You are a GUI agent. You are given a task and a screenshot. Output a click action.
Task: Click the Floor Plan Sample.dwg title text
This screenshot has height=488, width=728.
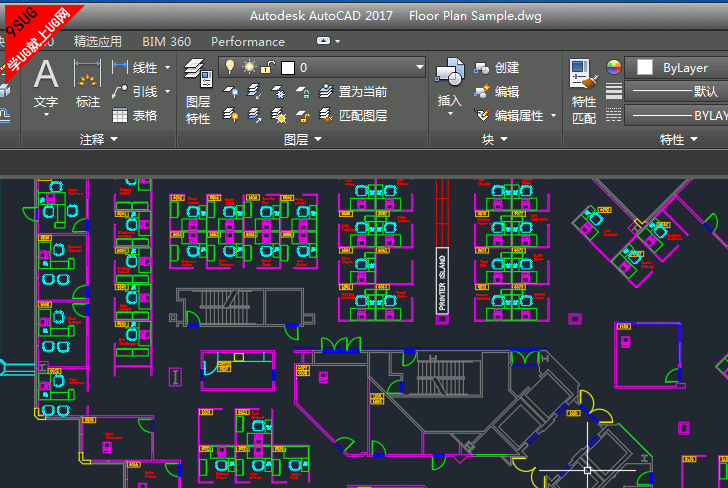(475, 16)
